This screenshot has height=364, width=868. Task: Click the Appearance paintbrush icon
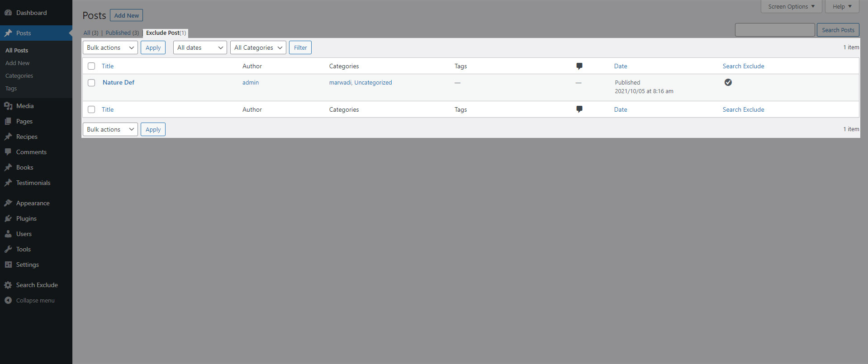[x=8, y=203]
